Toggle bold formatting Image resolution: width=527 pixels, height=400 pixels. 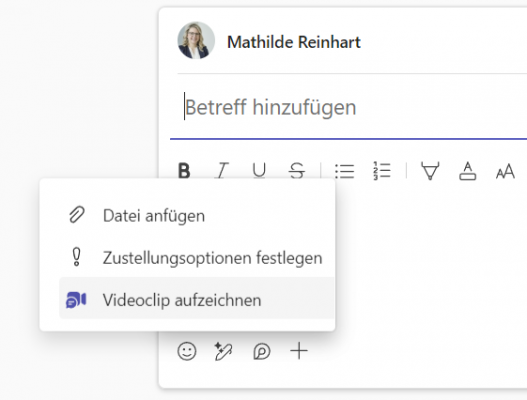click(x=184, y=171)
